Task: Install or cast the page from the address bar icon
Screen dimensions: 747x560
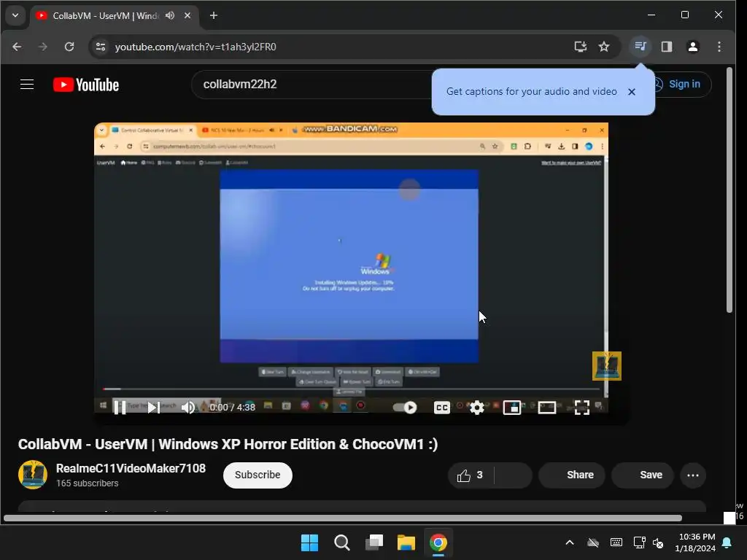Action: [x=580, y=47]
